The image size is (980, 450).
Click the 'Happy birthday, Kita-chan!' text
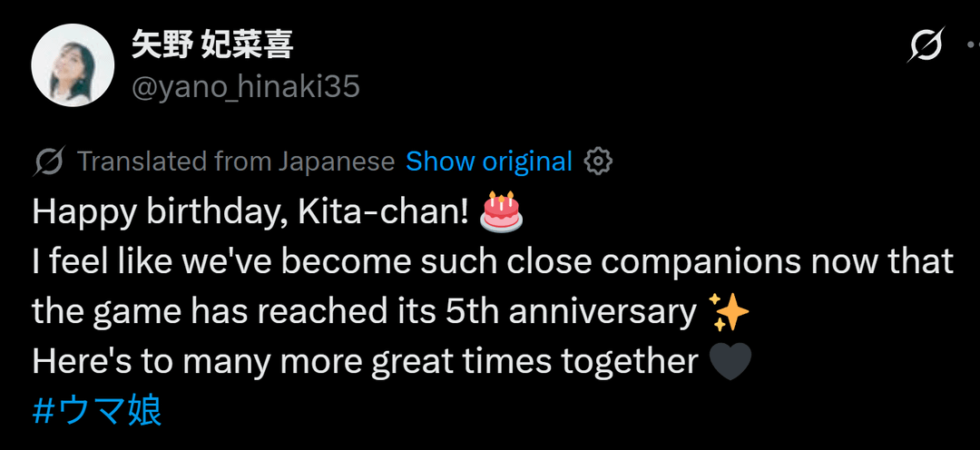pyautogui.click(x=250, y=212)
